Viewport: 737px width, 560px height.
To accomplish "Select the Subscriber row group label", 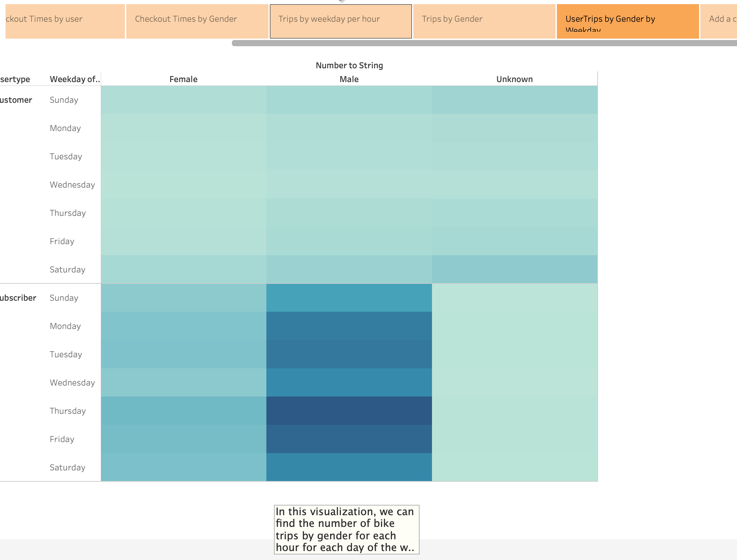I will (18, 298).
